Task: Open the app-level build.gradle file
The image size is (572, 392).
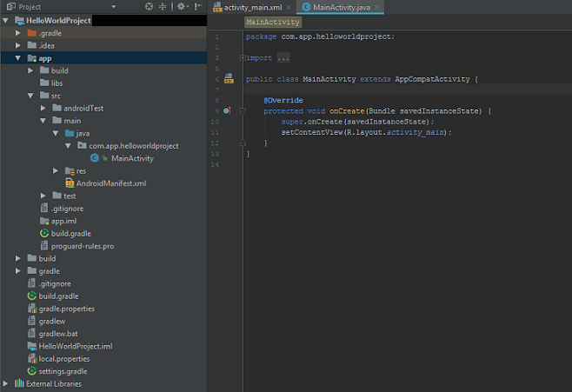Action: [70, 234]
